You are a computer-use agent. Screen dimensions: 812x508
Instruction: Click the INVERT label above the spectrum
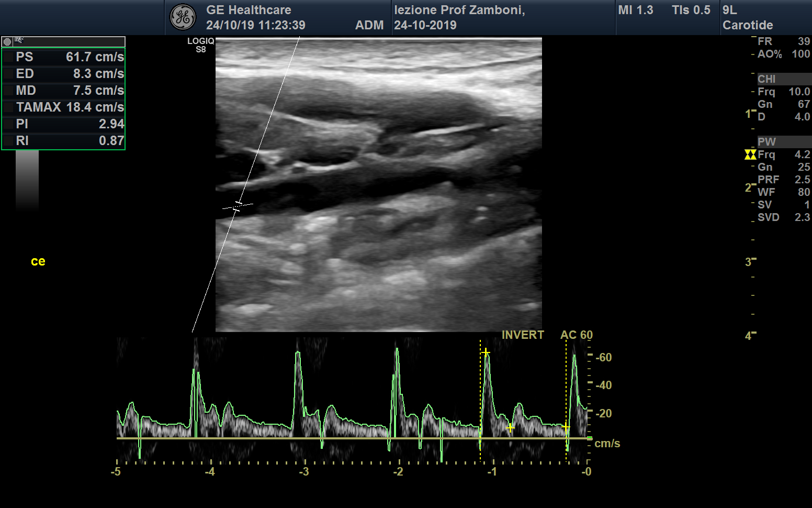click(x=522, y=335)
